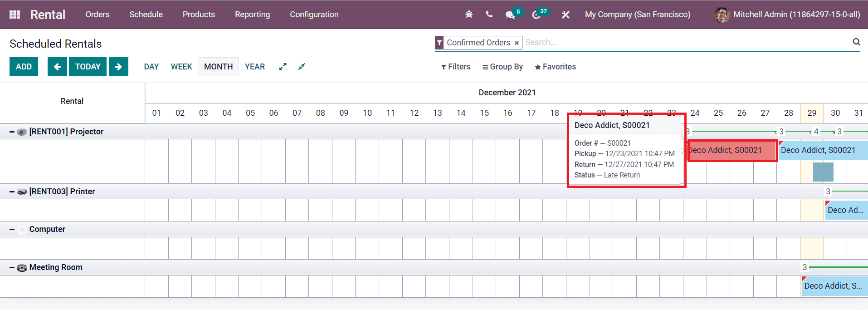
Task: Click day 29 column header
Action: coord(812,113)
